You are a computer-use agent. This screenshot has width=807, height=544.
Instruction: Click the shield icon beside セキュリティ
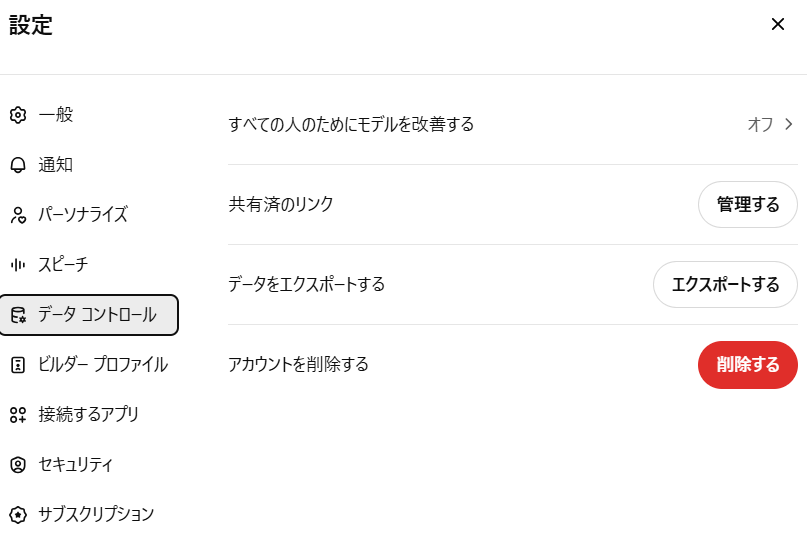18,465
